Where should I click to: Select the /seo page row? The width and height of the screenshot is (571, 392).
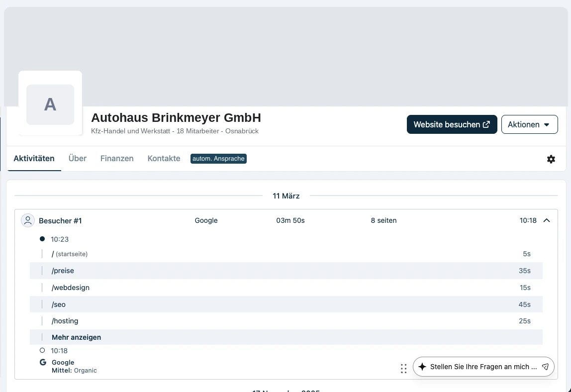(286, 304)
